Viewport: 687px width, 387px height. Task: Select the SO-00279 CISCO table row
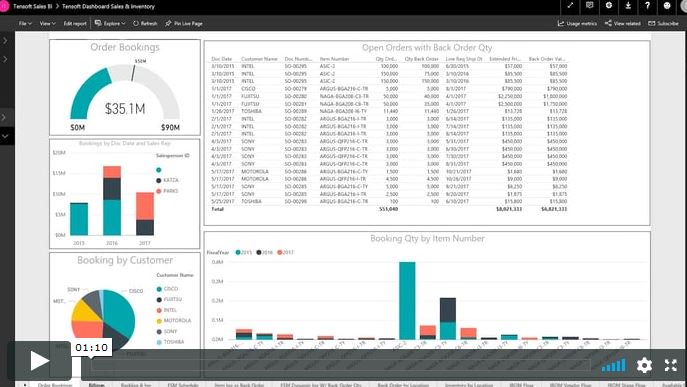tap(389, 89)
